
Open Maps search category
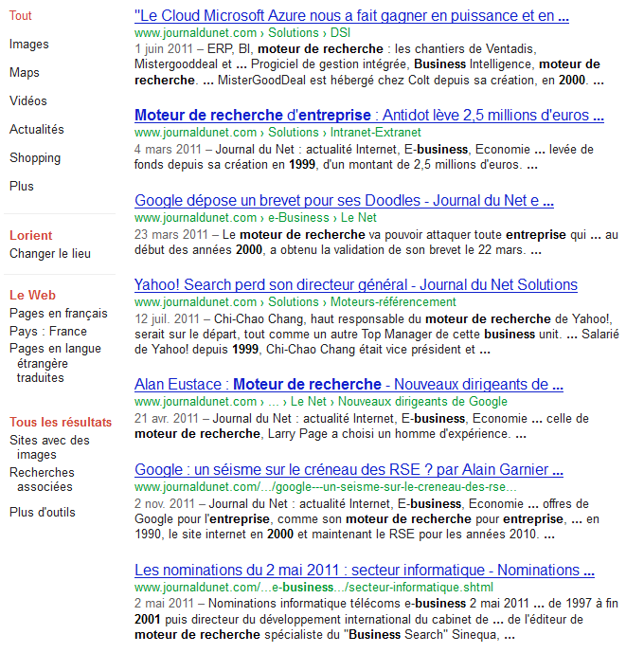click(x=25, y=72)
